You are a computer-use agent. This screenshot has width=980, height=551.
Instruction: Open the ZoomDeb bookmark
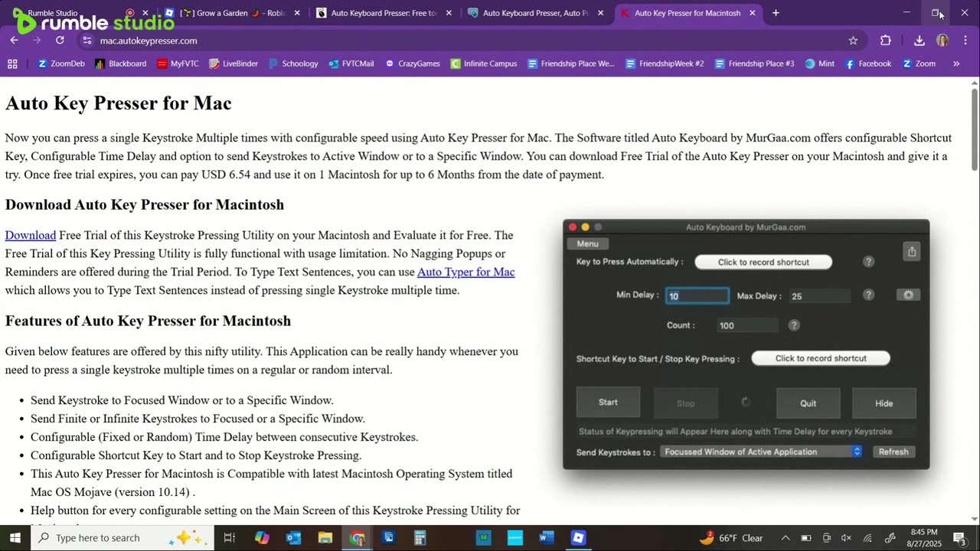[60, 64]
